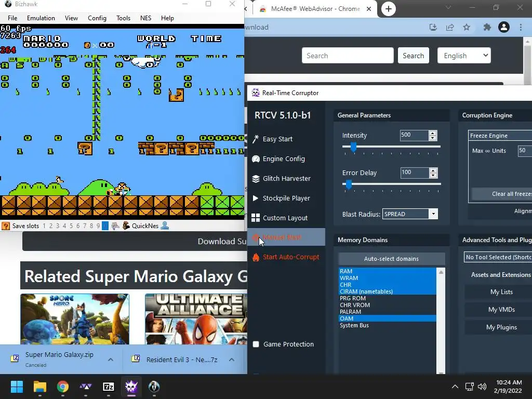This screenshot has width=532, height=399.
Task: Select save slot 9 in Bizhawk
Action: 98,226
